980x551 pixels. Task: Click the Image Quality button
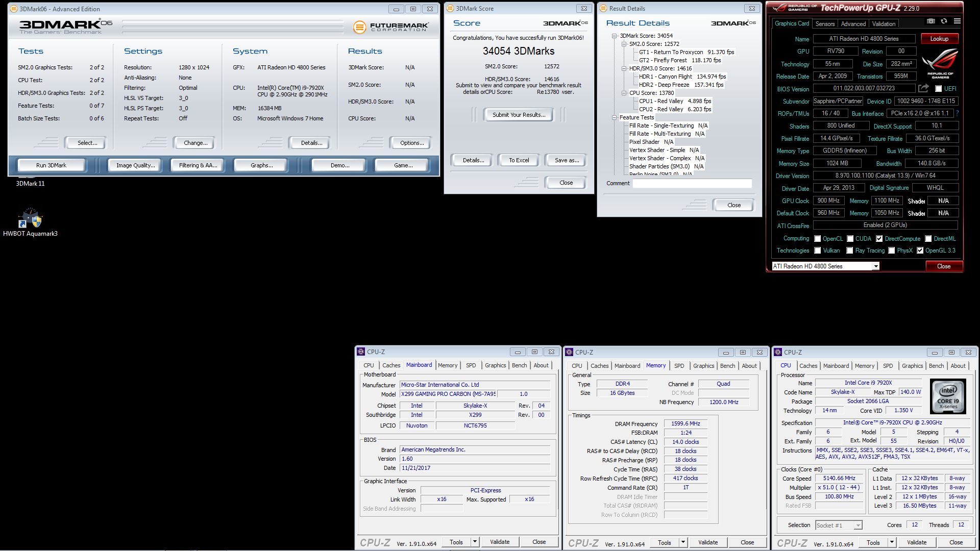coord(135,165)
